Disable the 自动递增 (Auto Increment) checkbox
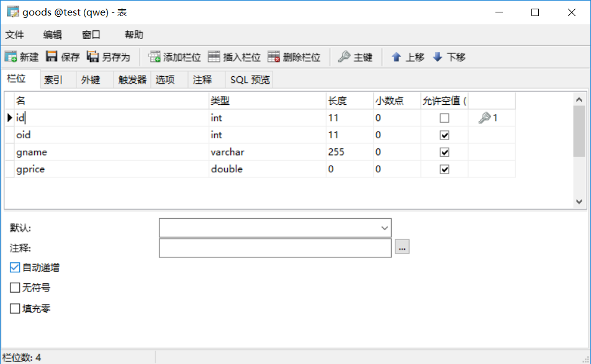The height and width of the screenshot is (364, 591). point(14,267)
